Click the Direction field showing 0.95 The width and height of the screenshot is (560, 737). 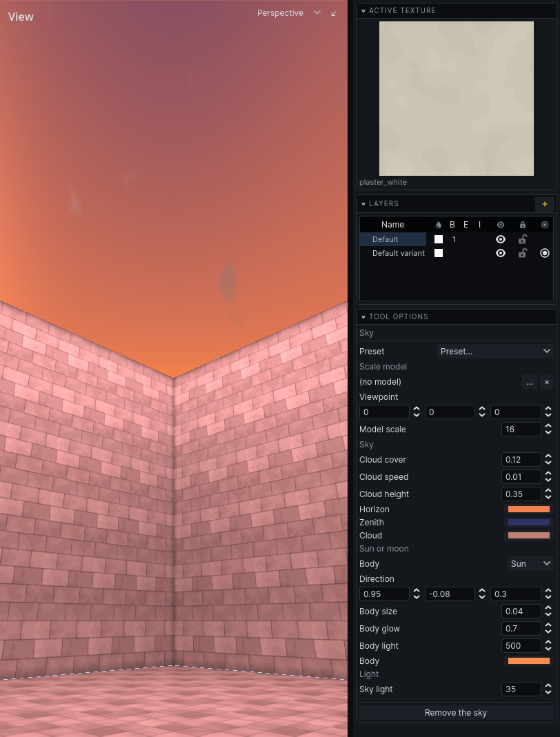point(384,594)
